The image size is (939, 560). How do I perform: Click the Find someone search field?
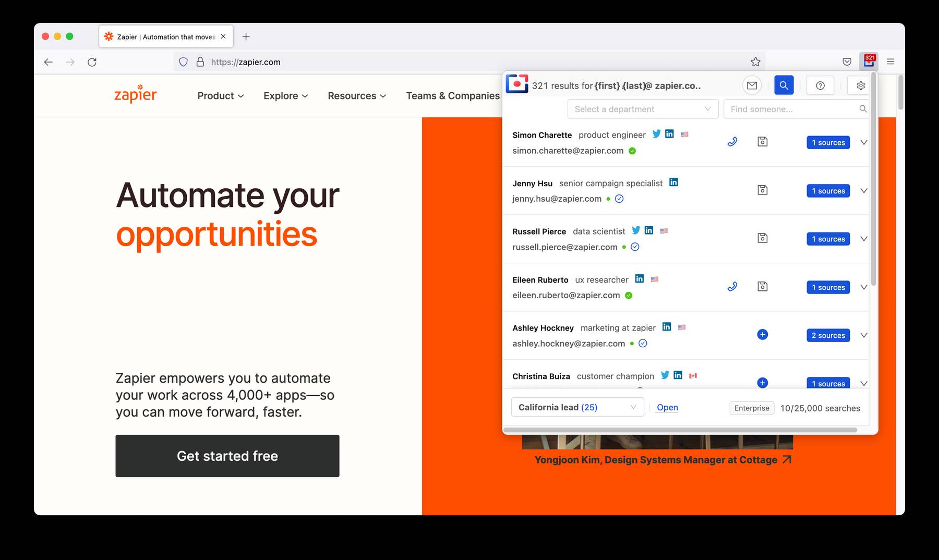(x=796, y=109)
